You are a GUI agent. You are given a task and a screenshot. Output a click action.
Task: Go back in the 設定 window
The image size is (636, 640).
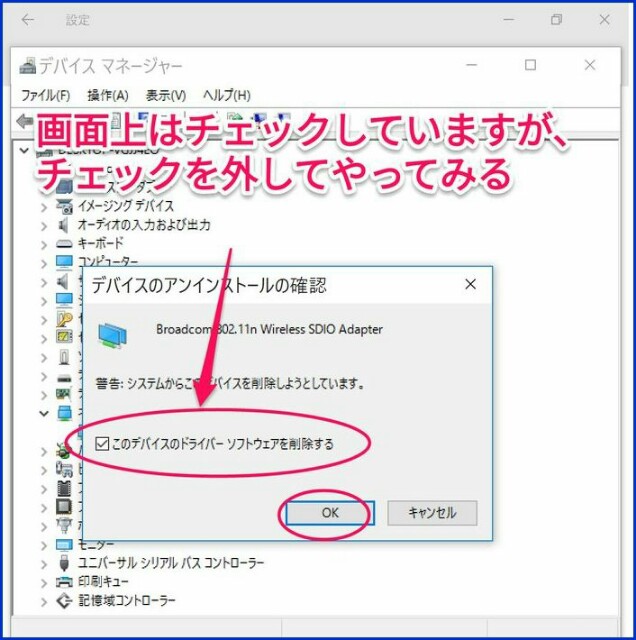[x=28, y=19]
